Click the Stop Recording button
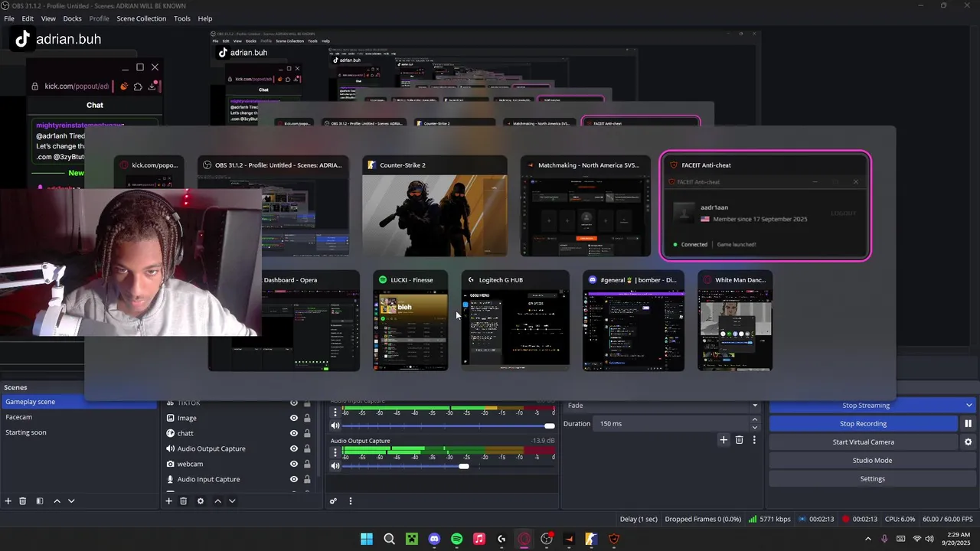Image resolution: width=980 pixels, height=551 pixels. tap(864, 423)
